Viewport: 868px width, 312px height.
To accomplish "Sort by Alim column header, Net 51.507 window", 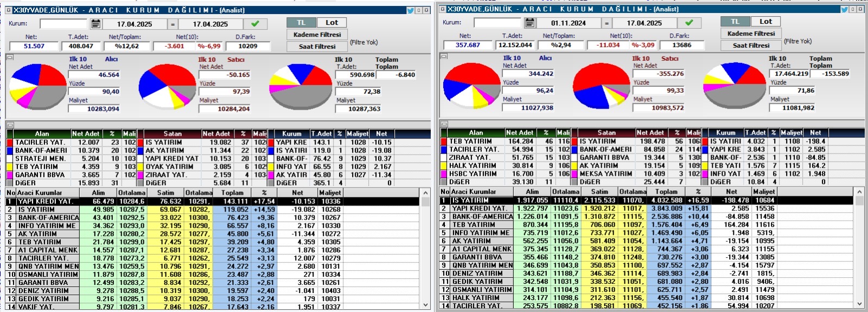I will 98,193.
